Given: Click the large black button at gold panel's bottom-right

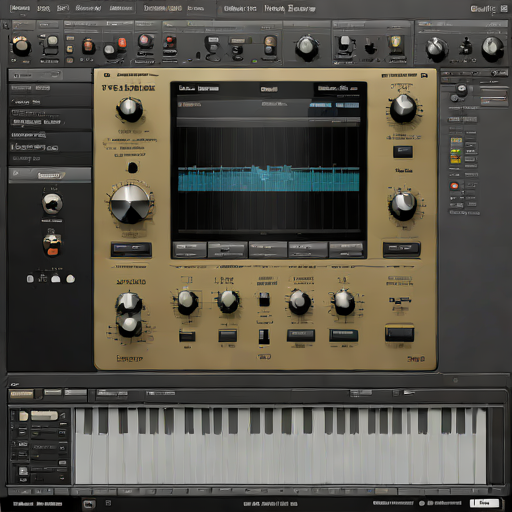Looking at the screenshot, I should tap(399, 334).
